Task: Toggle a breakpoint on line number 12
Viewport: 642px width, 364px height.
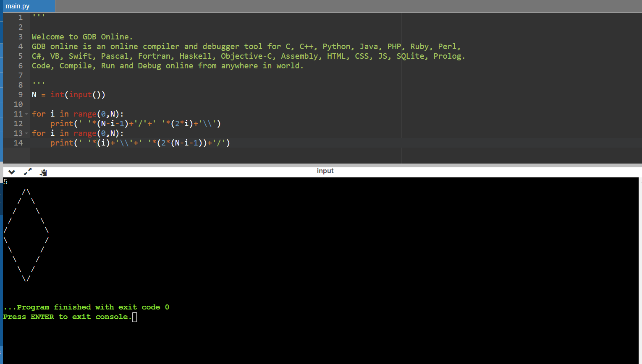Action: (18, 124)
